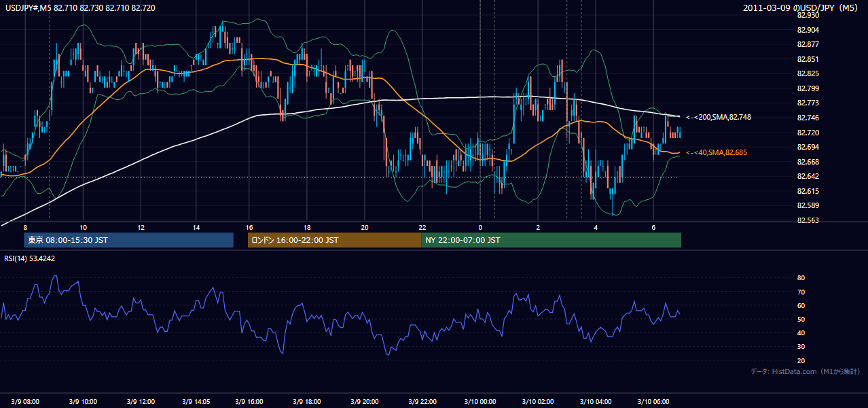Click price level 82.615 on the price axis
868x408 pixels.
[808, 191]
